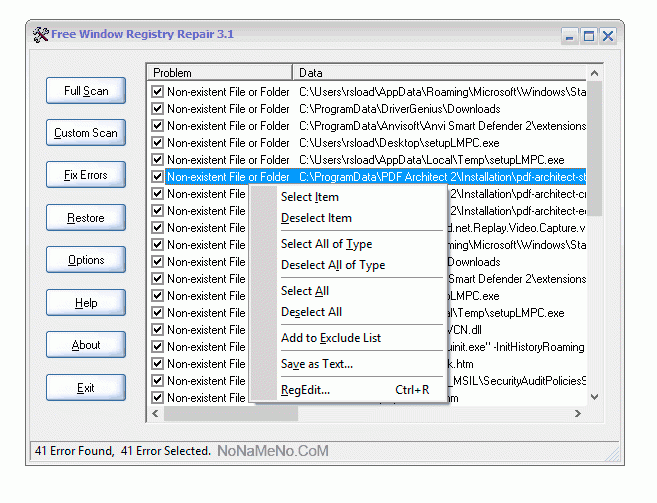Click the Full Scan button
The image size is (657, 503).
point(86,91)
